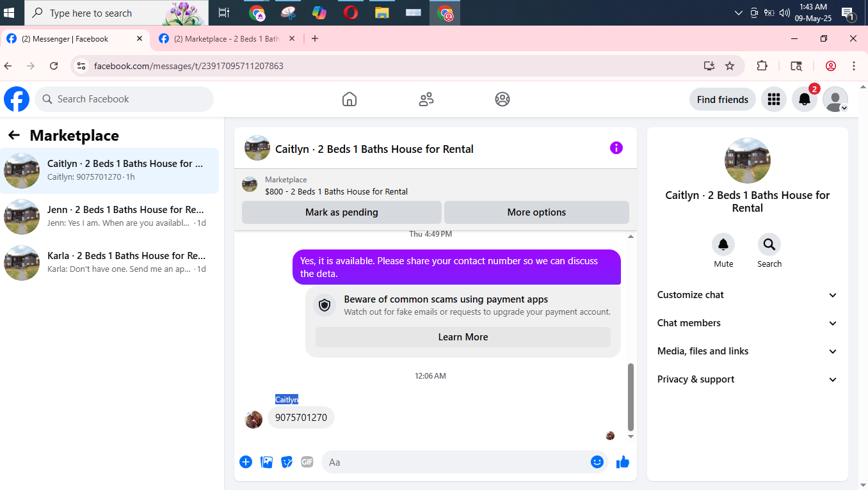Search within the Caitlyn conversation
Image resolution: width=868 pixels, height=490 pixels.
tap(769, 244)
